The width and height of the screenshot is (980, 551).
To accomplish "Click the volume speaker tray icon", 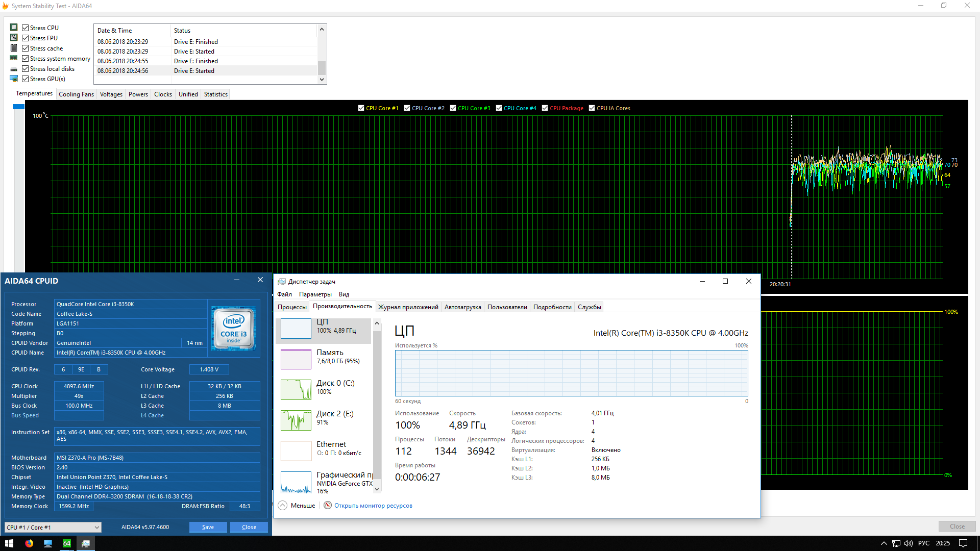I will 909,543.
